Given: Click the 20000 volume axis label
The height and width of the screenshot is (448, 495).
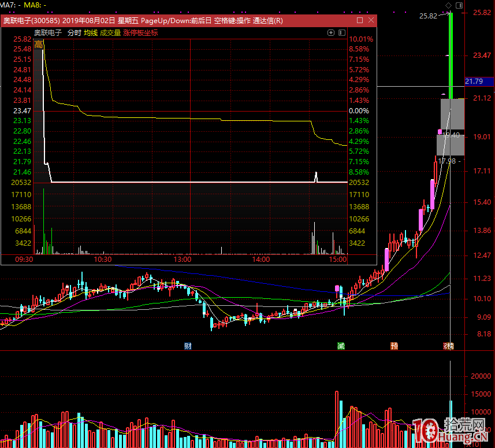Looking at the screenshot, I should click(x=481, y=376).
